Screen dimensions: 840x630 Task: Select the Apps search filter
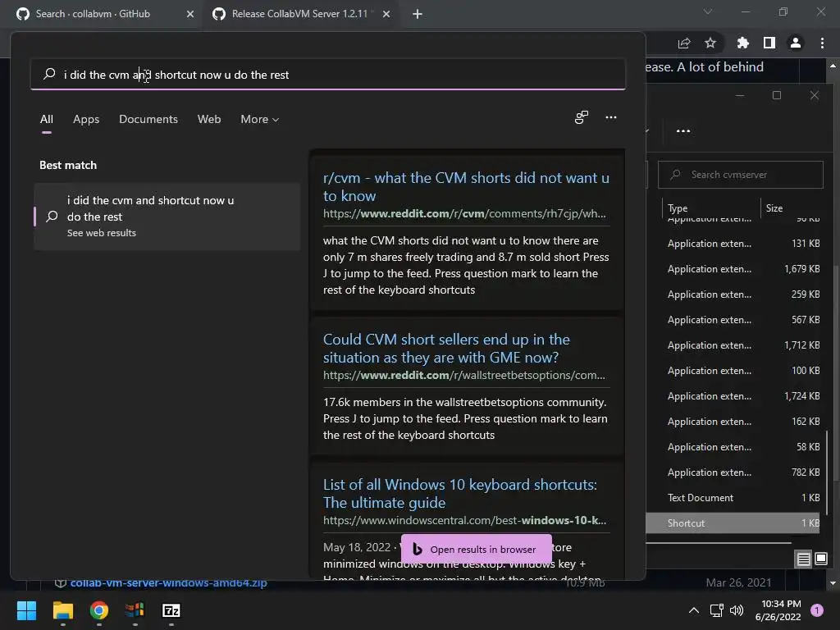point(86,120)
